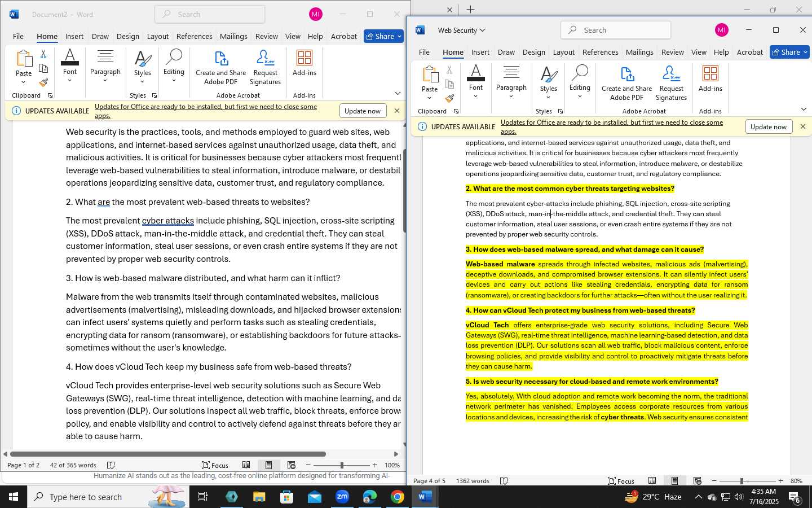Open proofing check icon in Web Security status bar
The image size is (812, 508).
click(504, 481)
